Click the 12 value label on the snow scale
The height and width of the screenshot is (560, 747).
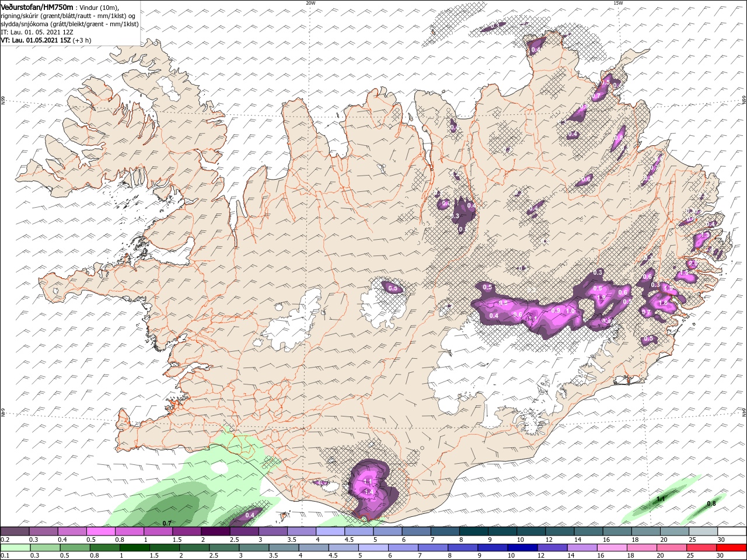(550, 540)
